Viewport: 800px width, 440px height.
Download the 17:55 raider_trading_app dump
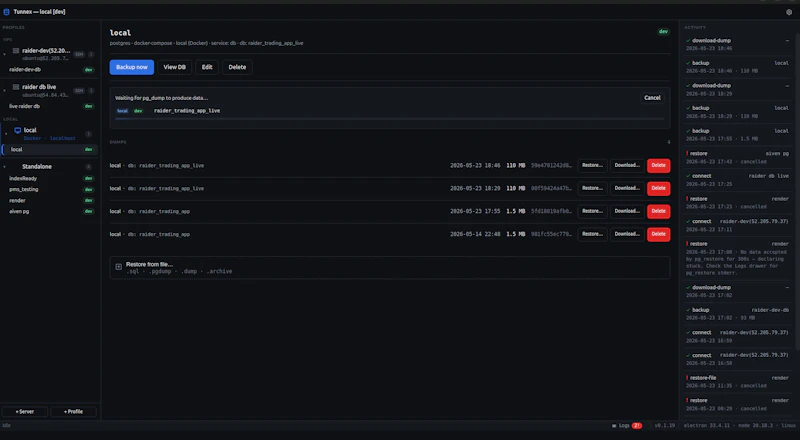(627, 211)
